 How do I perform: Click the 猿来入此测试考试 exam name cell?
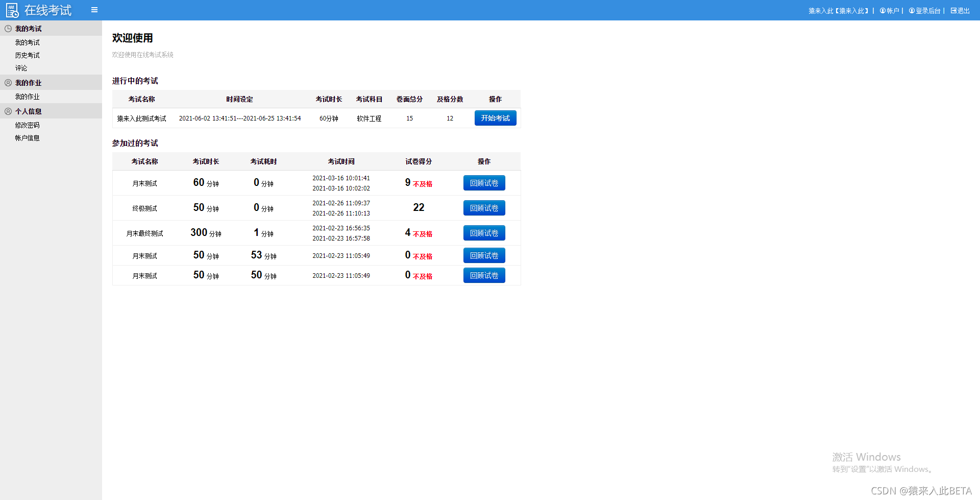(141, 118)
